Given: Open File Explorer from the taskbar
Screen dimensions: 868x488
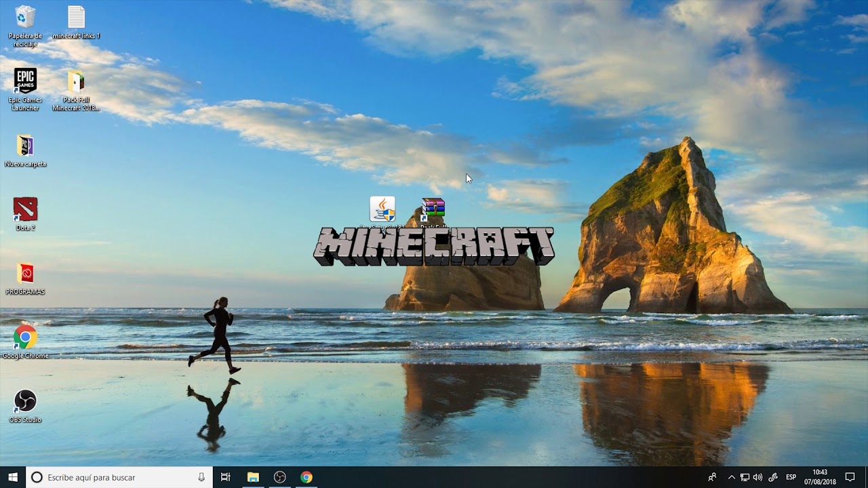Looking at the screenshot, I should tap(253, 477).
